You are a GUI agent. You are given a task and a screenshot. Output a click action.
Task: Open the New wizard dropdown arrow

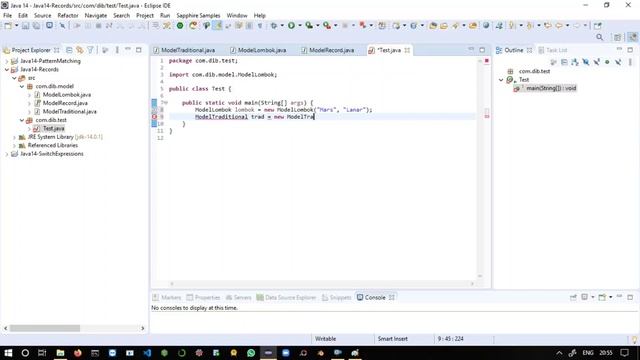point(16,26)
